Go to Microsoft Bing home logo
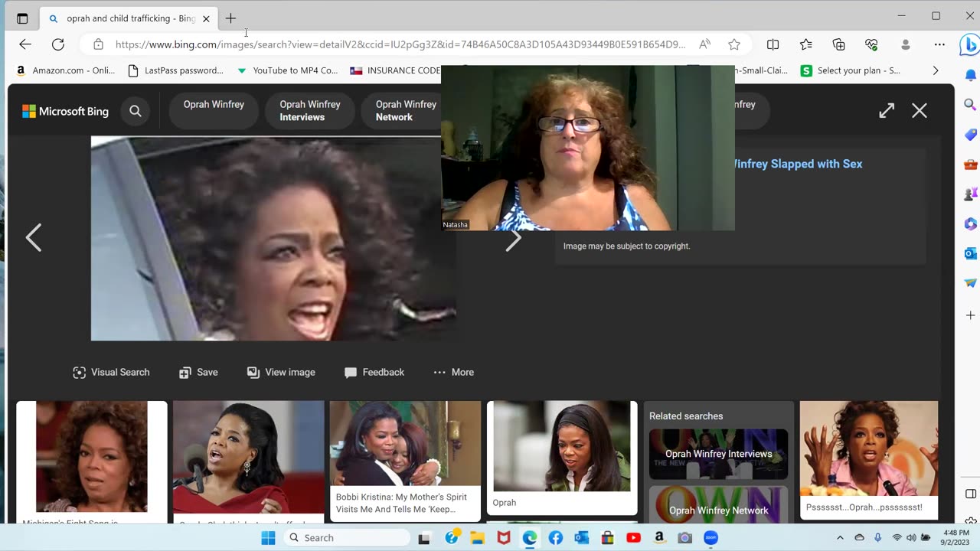 click(x=65, y=111)
